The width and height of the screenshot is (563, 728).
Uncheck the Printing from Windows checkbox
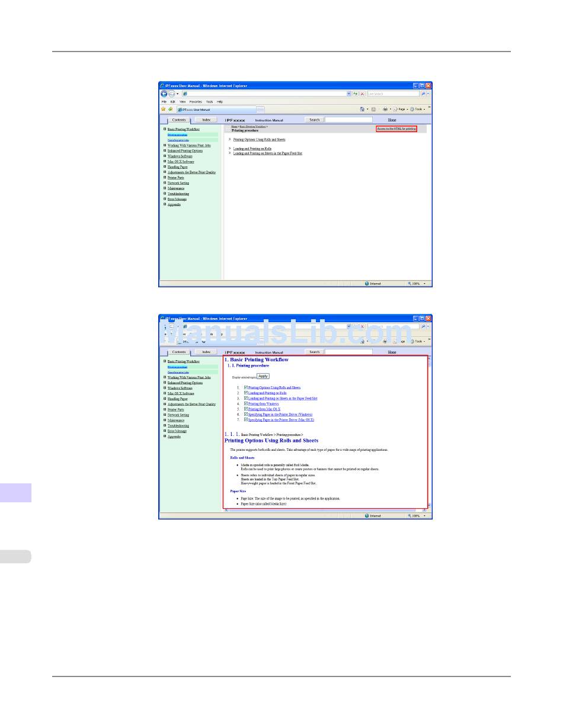click(x=246, y=404)
